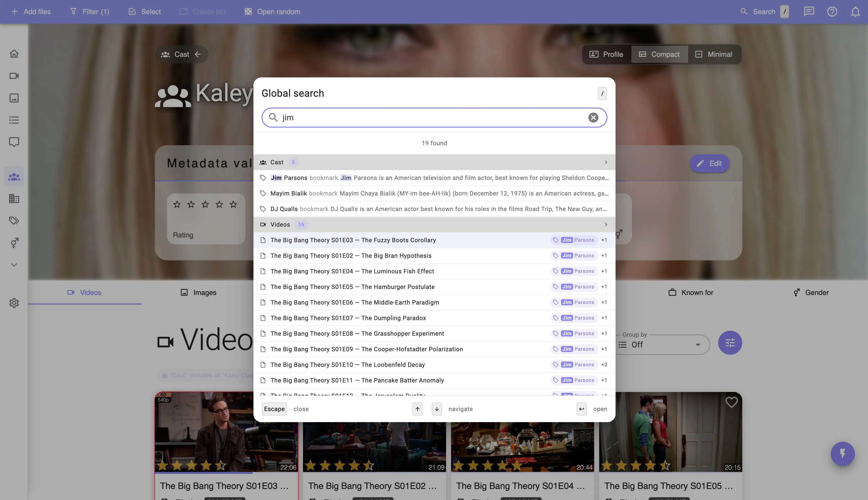Open S01E03 The Fuzzy Boots Corollary result
Screen dimensions: 868x500
[x=434, y=240]
